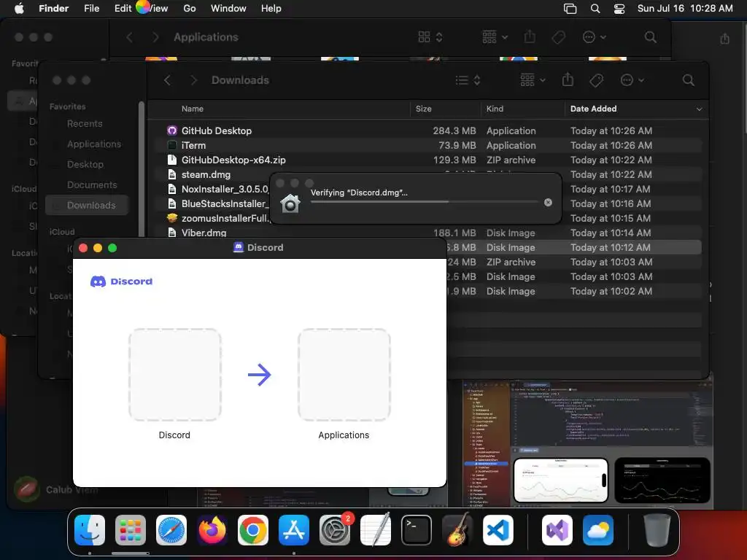Select steam.dmg in the list
The image size is (747, 560).
206,175
